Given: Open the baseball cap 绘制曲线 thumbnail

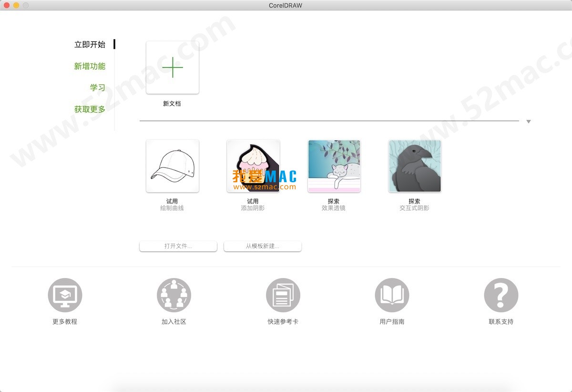Looking at the screenshot, I should click(x=173, y=166).
